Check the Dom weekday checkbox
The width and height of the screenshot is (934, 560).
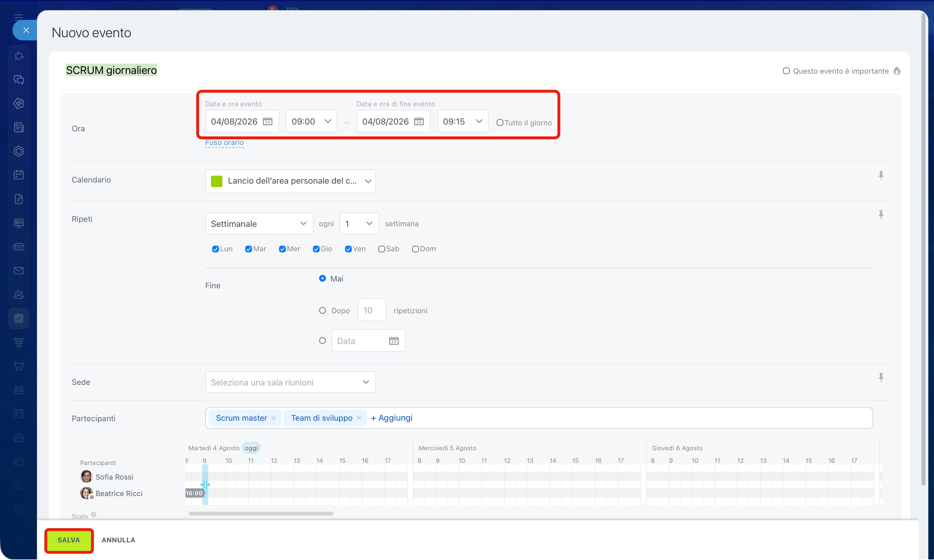tap(415, 249)
